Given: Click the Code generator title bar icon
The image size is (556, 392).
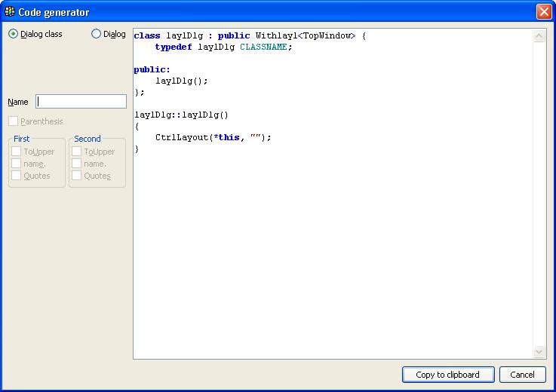Looking at the screenshot, I should (10, 12).
